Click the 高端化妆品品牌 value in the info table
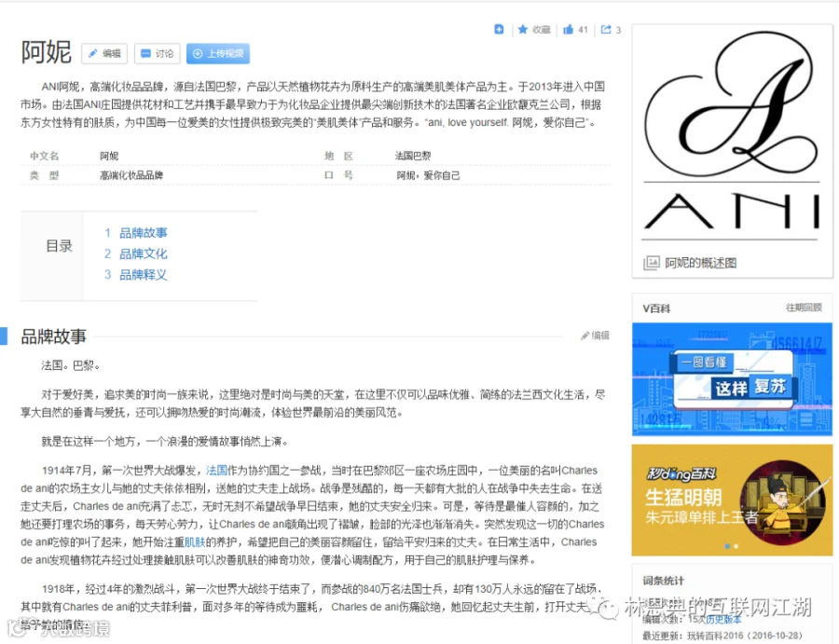 (131, 175)
